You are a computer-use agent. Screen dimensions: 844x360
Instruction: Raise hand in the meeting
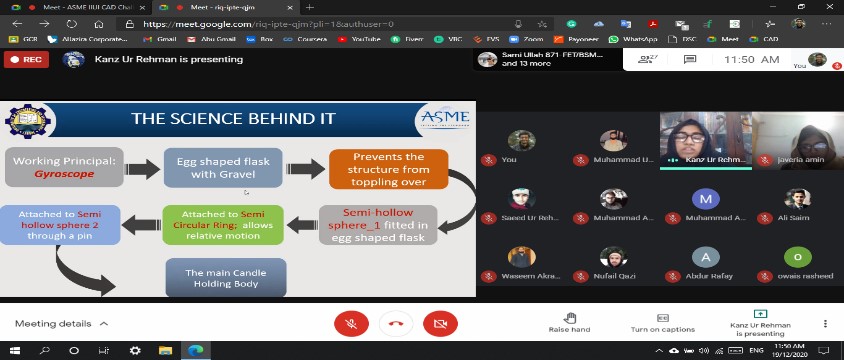[x=569, y=322]
